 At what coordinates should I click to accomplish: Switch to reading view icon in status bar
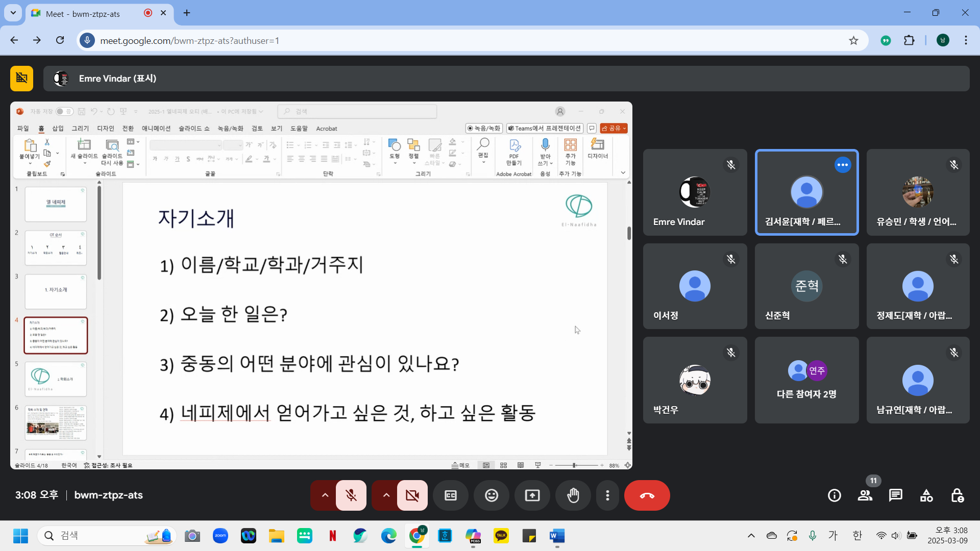point(521,465)
